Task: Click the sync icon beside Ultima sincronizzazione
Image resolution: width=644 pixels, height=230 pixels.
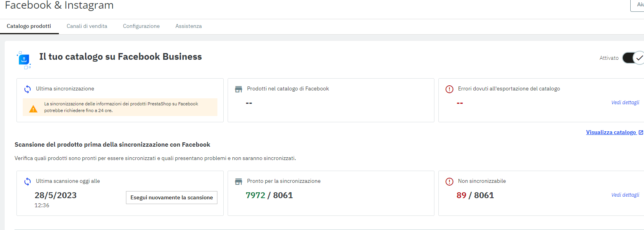Action: click(x=27, y=89)
